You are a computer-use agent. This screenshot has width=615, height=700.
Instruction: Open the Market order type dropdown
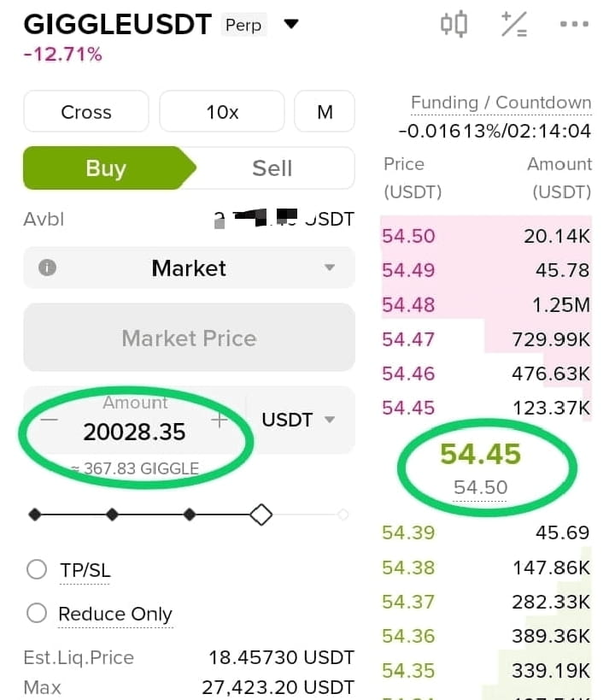coord(190,268)
